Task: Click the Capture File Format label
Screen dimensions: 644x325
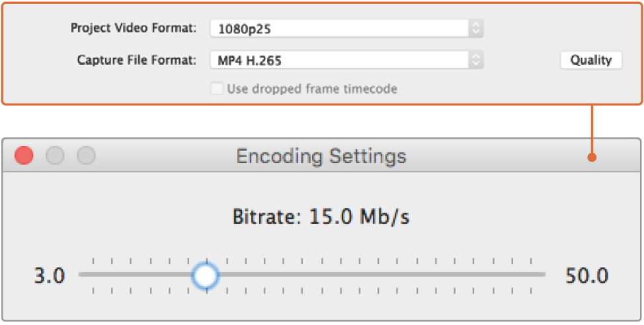Action: click(x=136, y=61)
